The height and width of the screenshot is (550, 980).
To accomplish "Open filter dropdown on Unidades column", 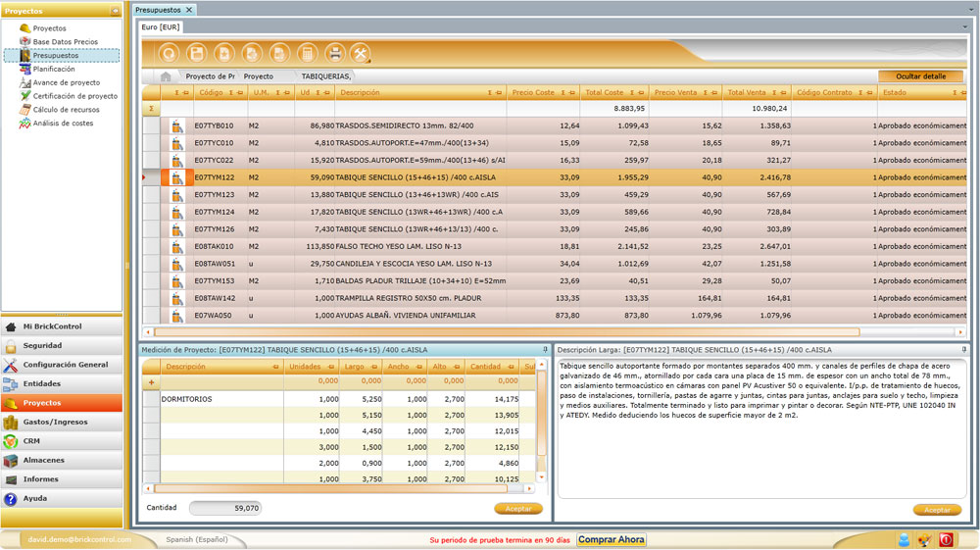I will tap(330, 367).
